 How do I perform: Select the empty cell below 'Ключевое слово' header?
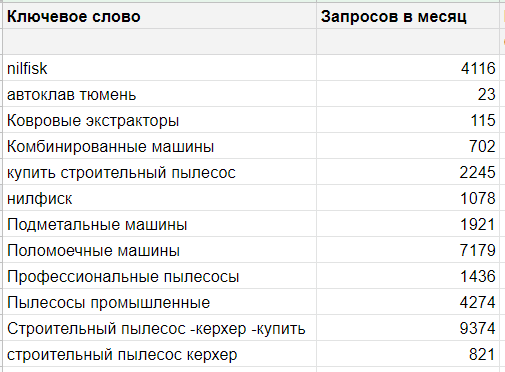click(160, 42)
